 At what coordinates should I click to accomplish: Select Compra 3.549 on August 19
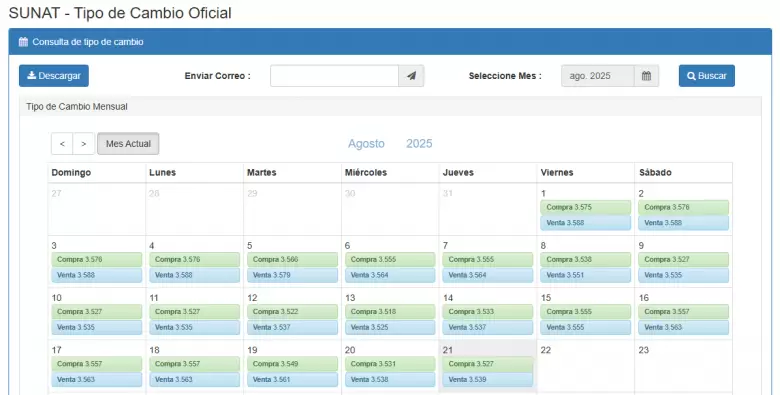[292, 364]
